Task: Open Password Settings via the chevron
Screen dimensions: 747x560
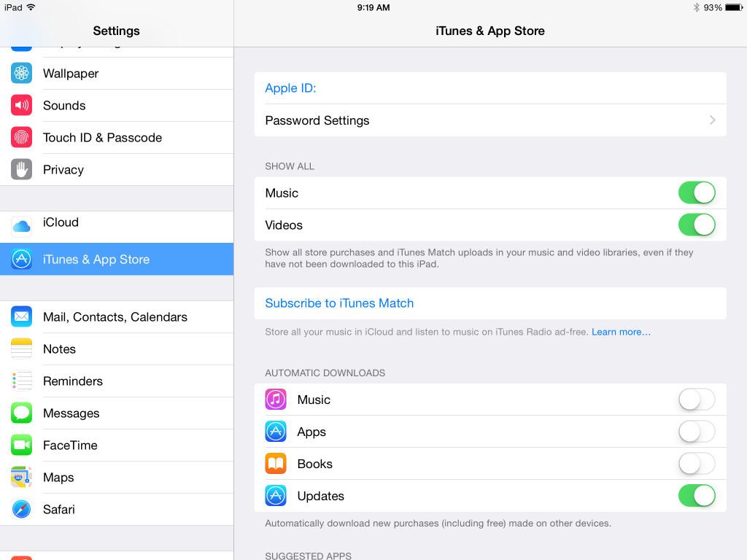Action: click(x=712, y=120)
